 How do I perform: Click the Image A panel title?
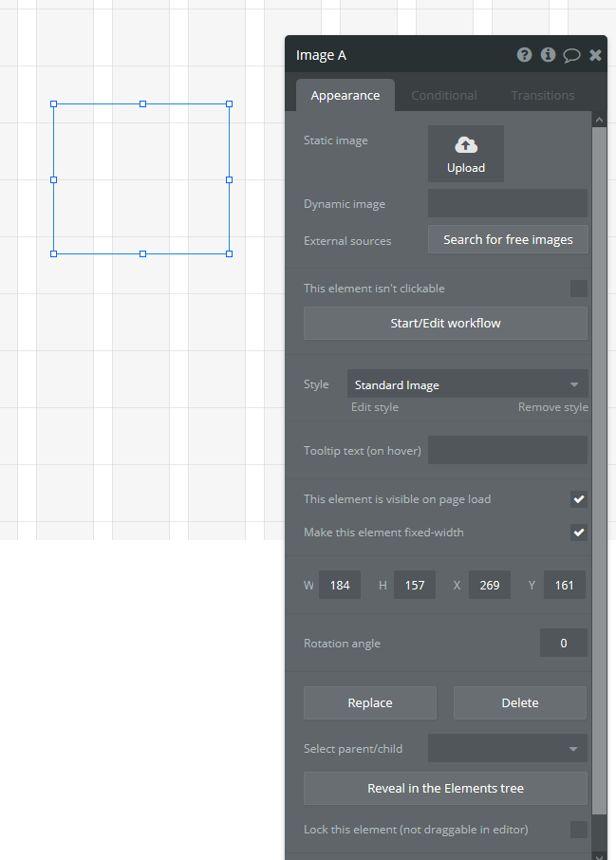pos(321,55)
